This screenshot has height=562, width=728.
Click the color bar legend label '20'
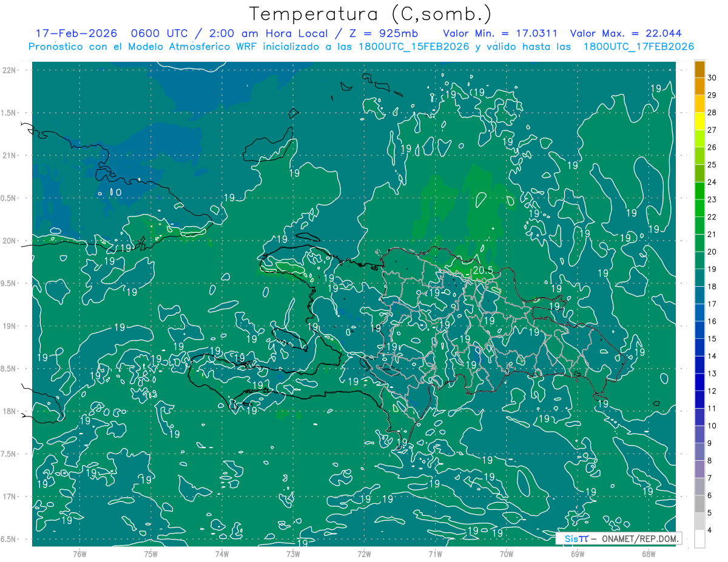pos(712,252)
